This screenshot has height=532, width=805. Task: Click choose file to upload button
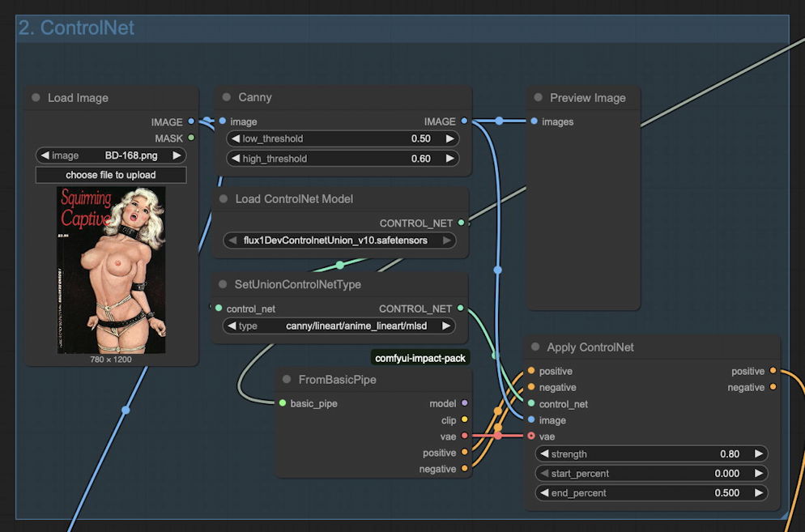pyautogui.click(x=111, y=175)
